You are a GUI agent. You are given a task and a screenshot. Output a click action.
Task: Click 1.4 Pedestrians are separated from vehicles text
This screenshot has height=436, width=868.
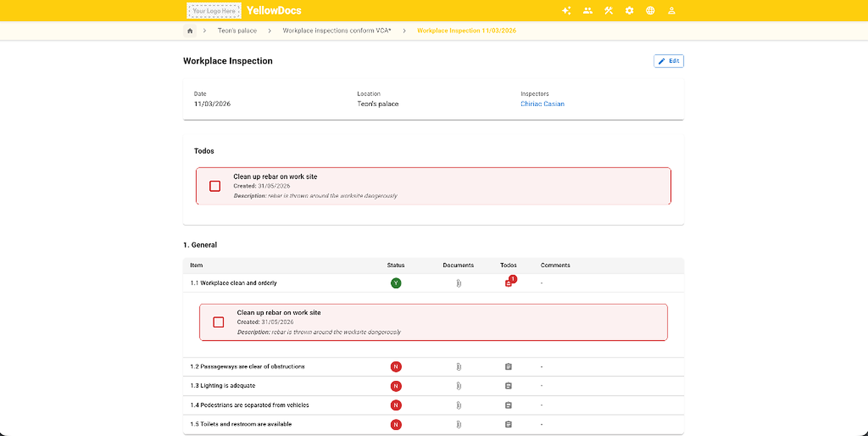[x=250, y=405]
